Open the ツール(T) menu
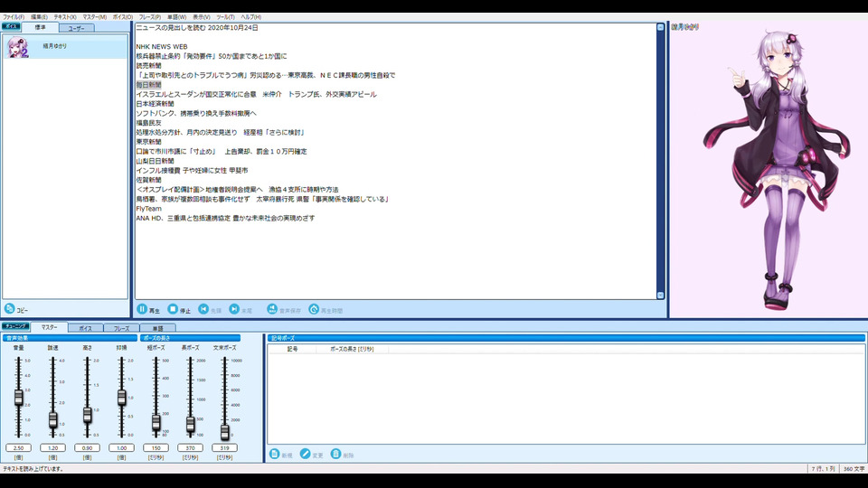Viewport: 868px width, 488px height. tap(225, 17)
